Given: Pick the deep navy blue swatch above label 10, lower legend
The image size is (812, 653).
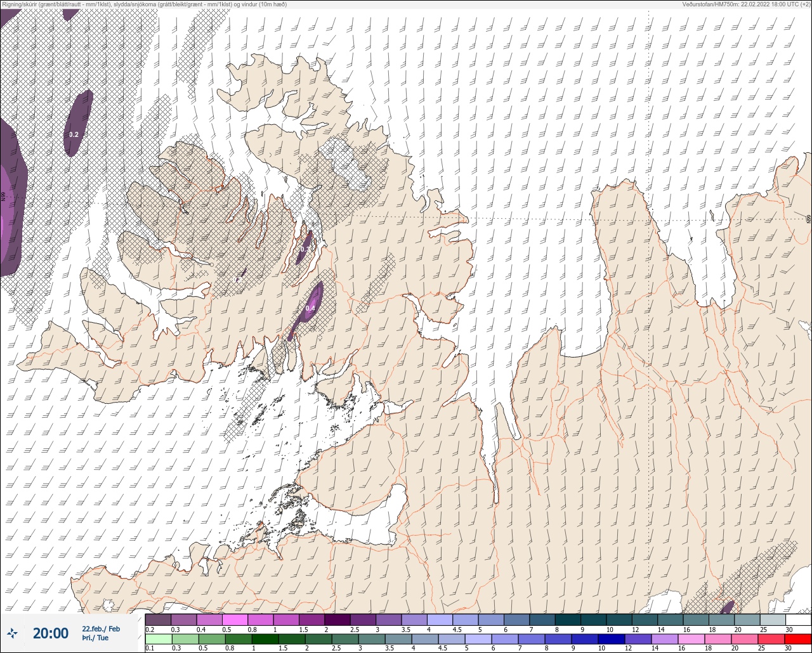Looking at the screenshot, I should (x=611, y=639).
